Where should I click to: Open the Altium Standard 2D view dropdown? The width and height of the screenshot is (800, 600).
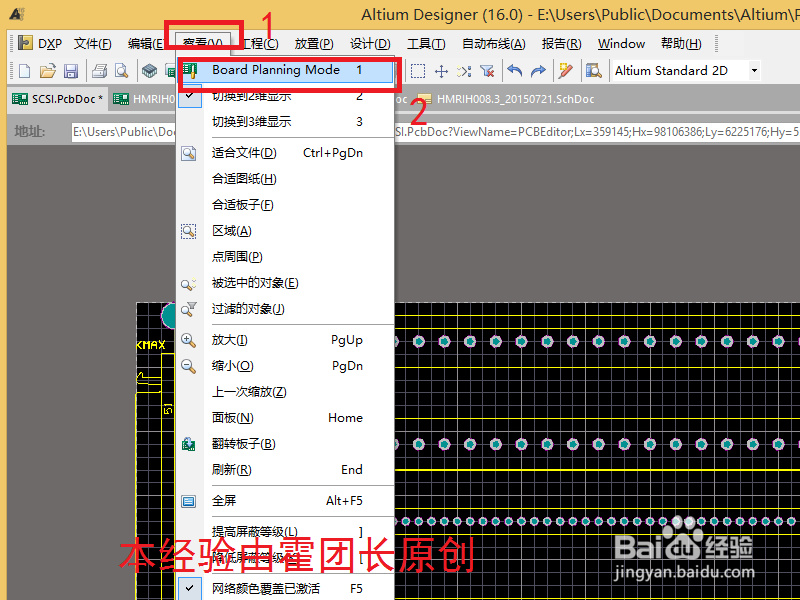point(754,70)
